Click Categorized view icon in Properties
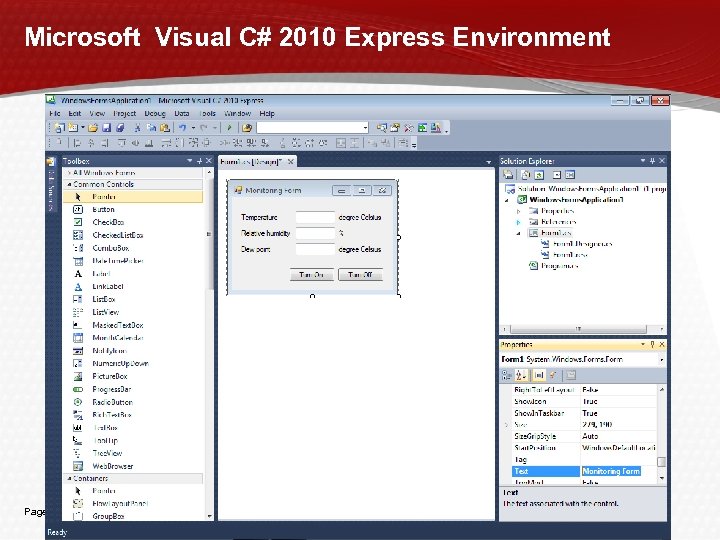Screen dimensions: 720x540 [506, 375]
